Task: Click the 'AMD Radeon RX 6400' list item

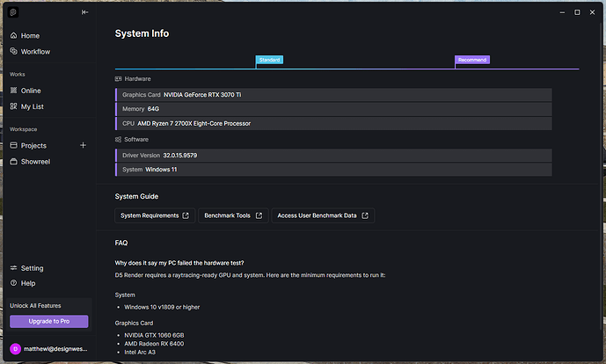Action: tap(154, 344)
